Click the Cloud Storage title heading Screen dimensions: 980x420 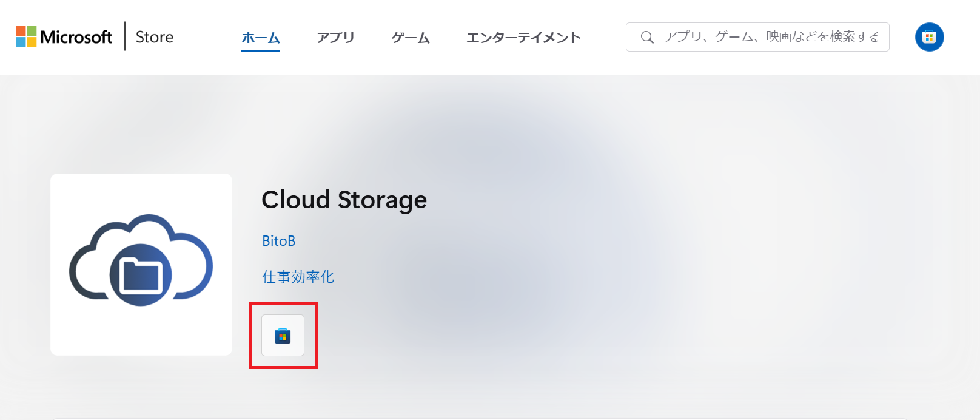tap(344, 200)
